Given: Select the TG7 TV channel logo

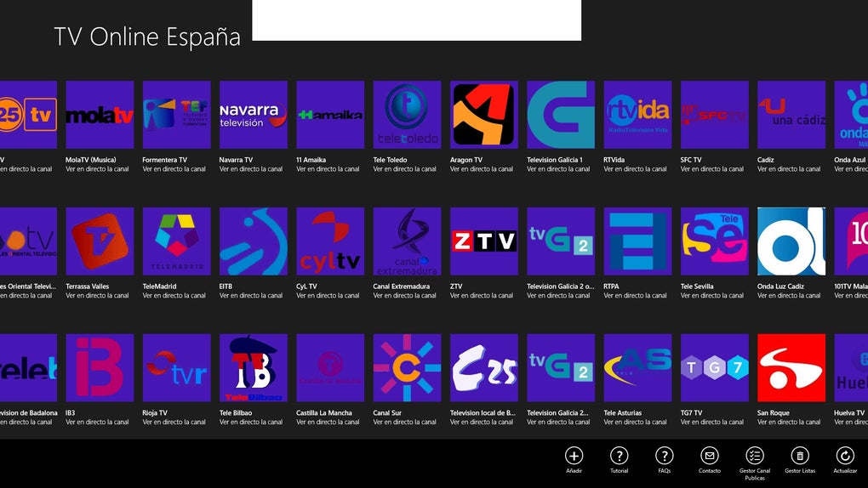Looking at the screenshot, I should point(715,367).
